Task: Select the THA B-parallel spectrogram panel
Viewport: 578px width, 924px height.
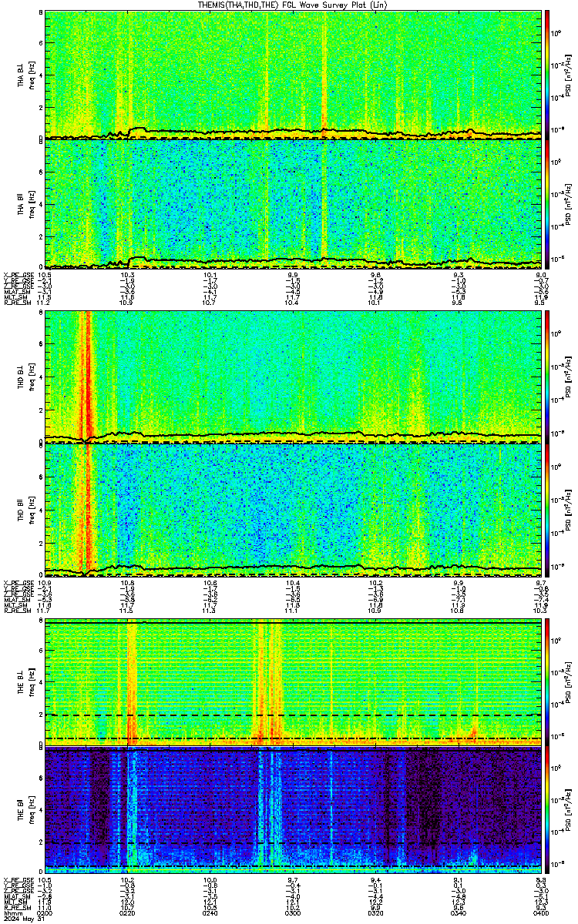Action: (x=294, y=204)
